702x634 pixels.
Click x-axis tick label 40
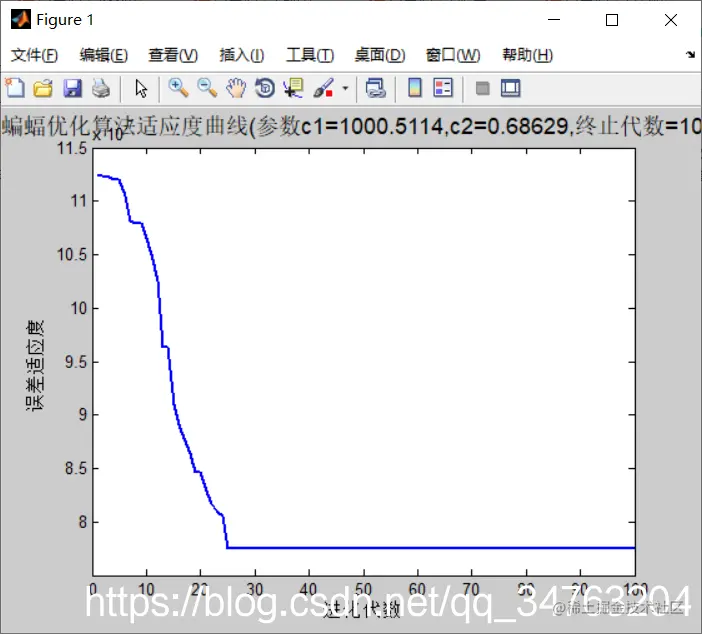click(308, 589)
